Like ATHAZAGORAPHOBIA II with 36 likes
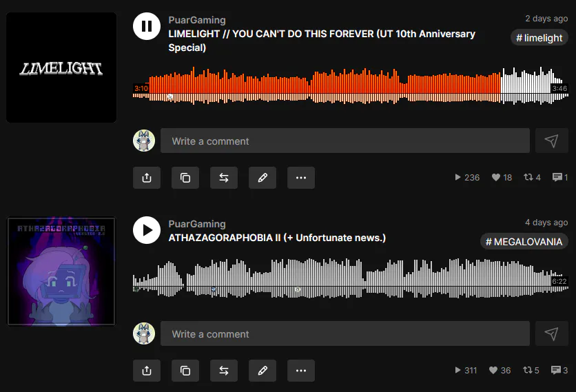 500,371
